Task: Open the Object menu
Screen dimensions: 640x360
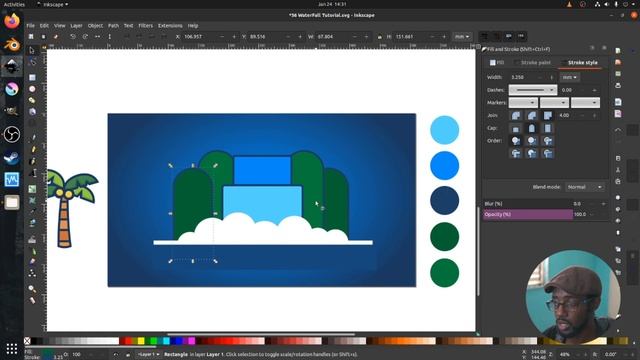Action: point(95,25)
